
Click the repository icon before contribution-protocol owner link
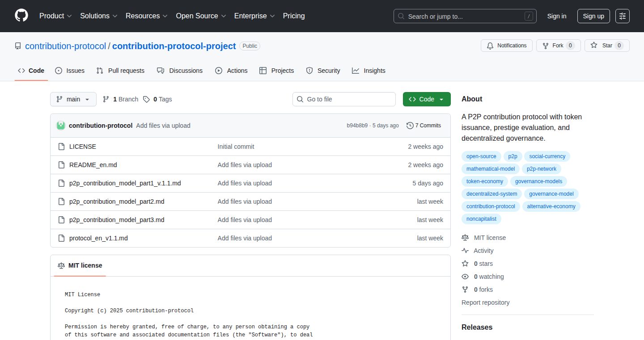click(x=18, y=46)
